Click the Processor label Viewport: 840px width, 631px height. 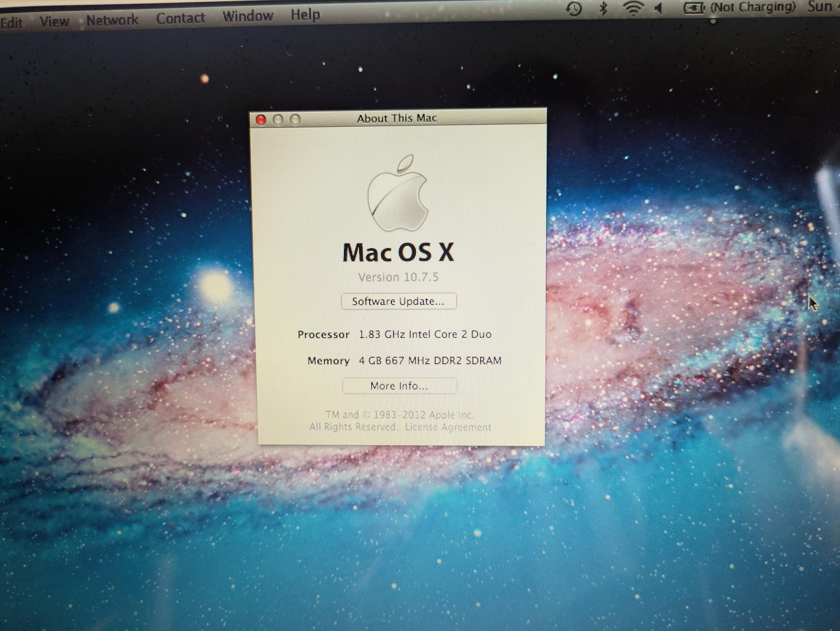[x=323, y=335]
